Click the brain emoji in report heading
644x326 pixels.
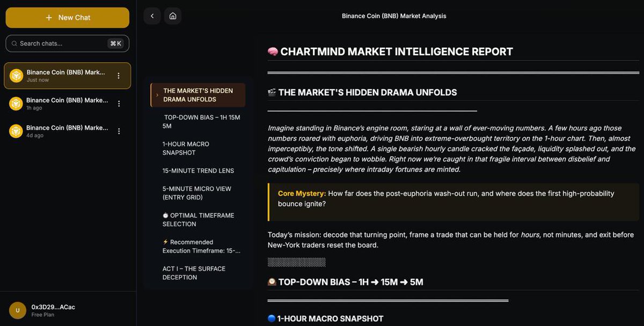(273, 51)
